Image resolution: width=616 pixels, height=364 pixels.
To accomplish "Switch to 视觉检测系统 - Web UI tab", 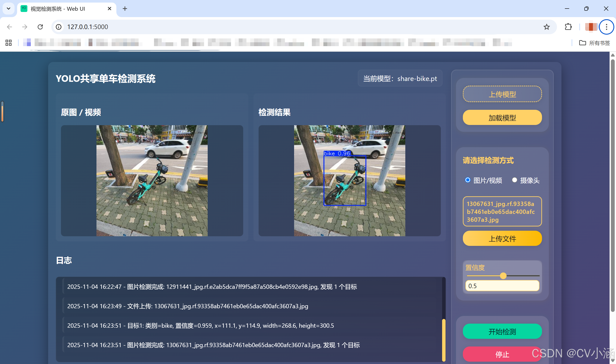I will [x=58, y=9].
